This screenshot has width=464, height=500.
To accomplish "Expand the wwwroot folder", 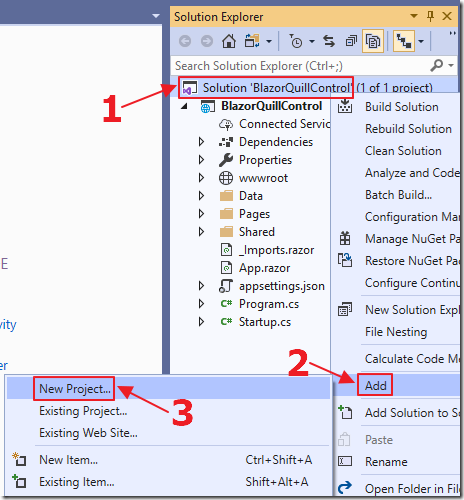I will point(201,178).
